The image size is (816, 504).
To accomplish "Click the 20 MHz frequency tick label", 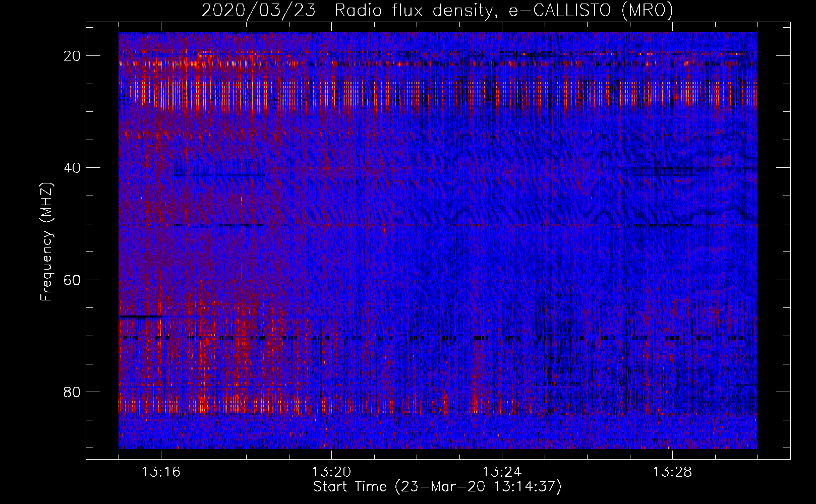I will coord(72,56).
